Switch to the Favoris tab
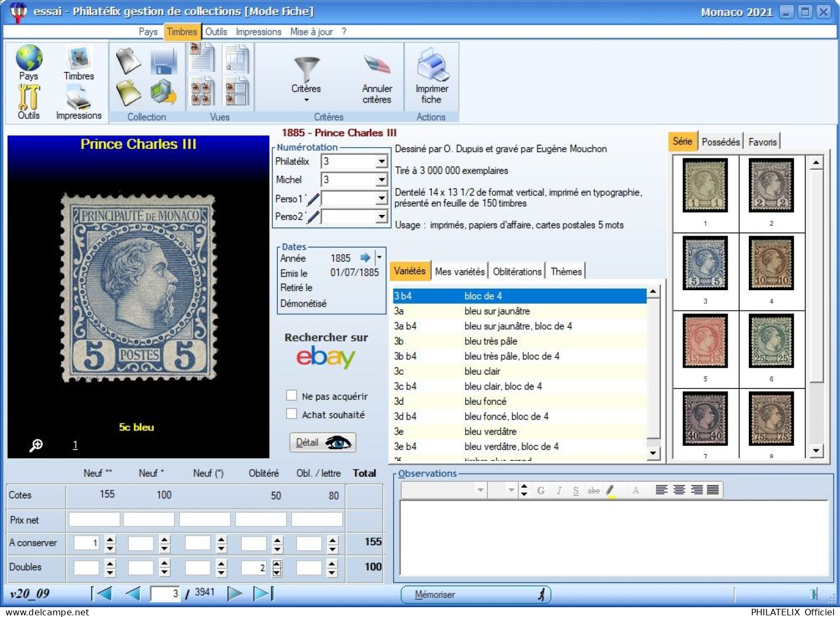This screenshot has height=617, width=840. pyautogui.click(x=762, y=142)
